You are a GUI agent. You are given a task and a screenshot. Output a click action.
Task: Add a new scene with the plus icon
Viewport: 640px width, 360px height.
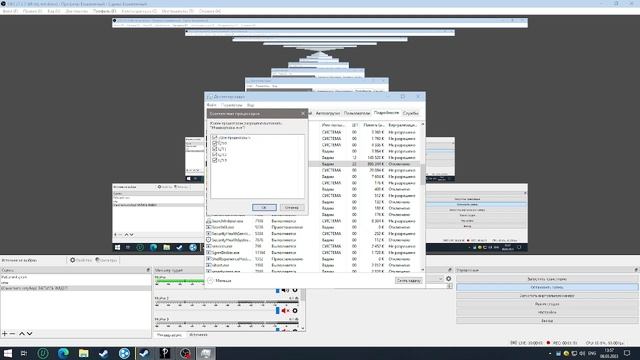point(4,333)
